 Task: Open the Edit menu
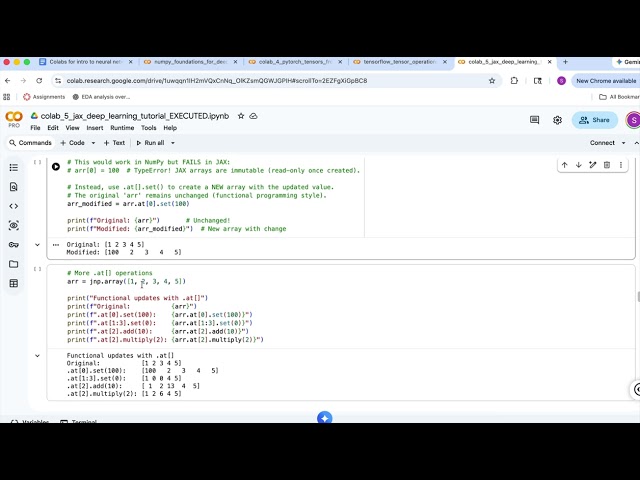click(53, 128)
